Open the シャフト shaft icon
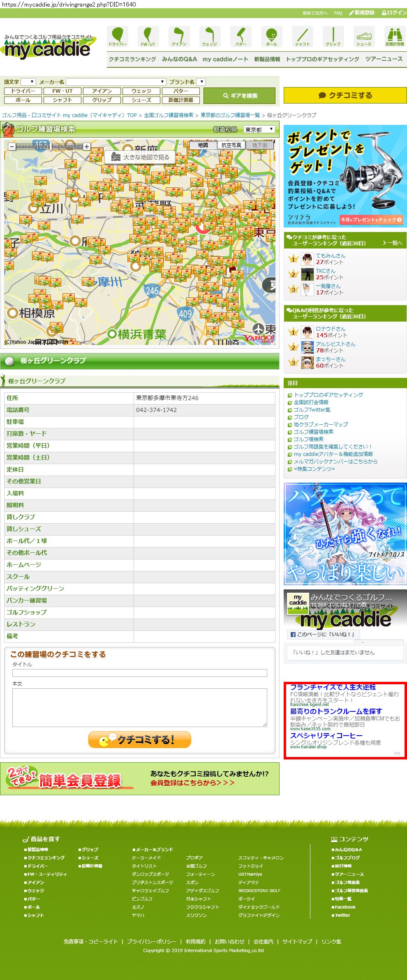 click(302, 37)
